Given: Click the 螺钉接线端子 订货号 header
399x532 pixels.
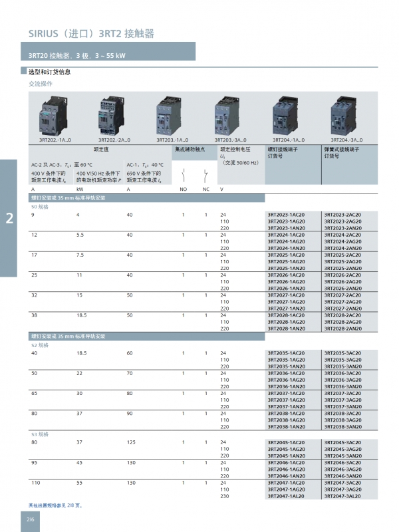Looking at the screenshot, I should click(x=283, y=153).
